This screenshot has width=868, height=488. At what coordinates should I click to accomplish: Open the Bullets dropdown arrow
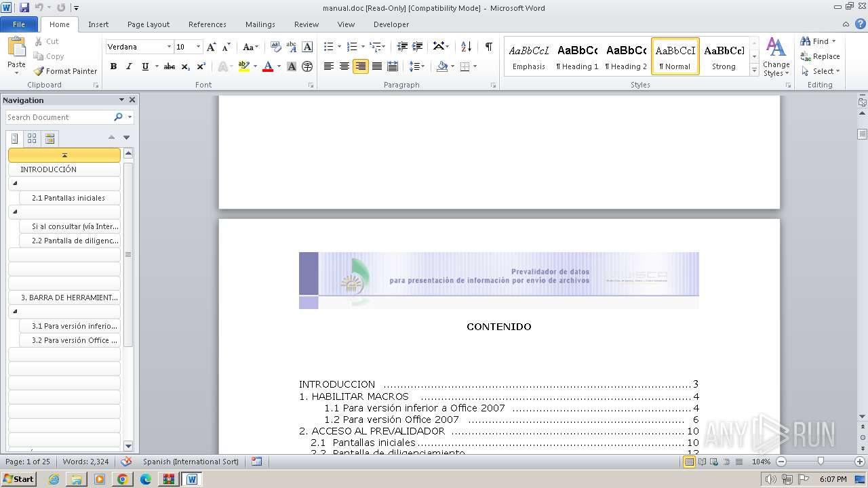339,47
